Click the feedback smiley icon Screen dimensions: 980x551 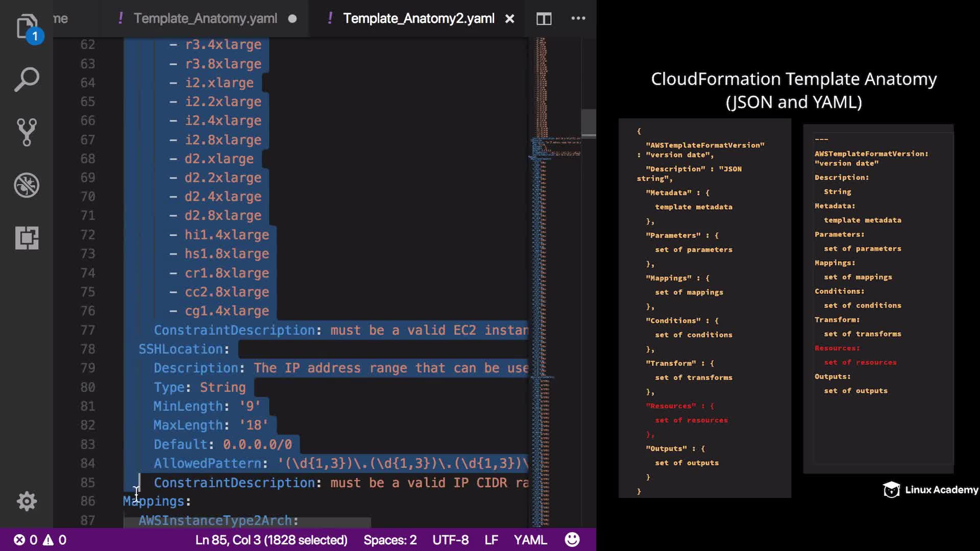pos(572,539)
